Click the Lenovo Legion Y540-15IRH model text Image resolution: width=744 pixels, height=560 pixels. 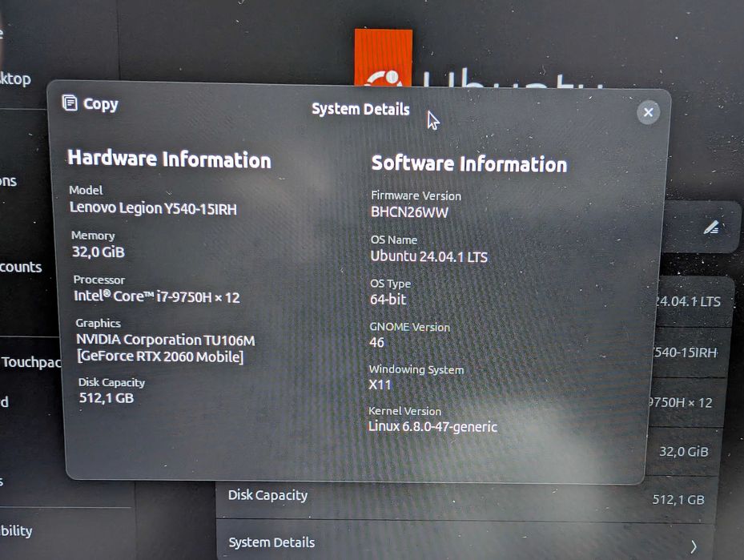click(153, 207)
